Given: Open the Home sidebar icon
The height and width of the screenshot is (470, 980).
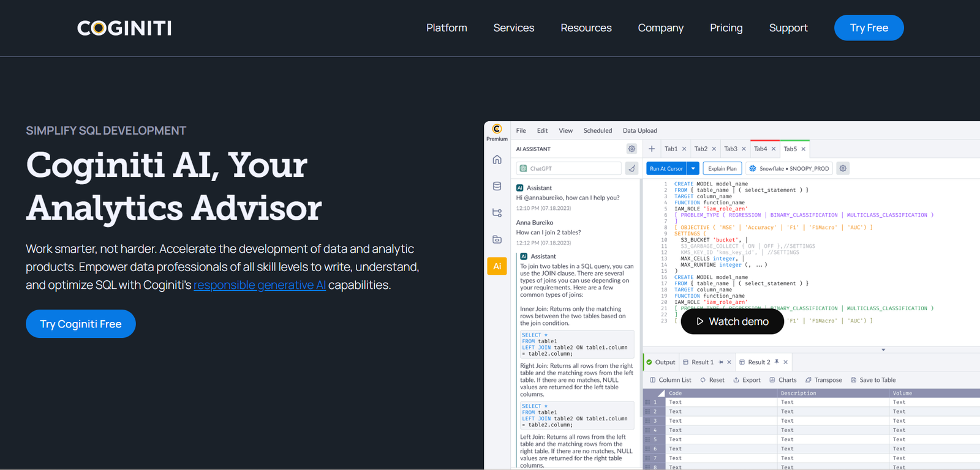Looking at the screenshot, I should (x=497, y=160).
